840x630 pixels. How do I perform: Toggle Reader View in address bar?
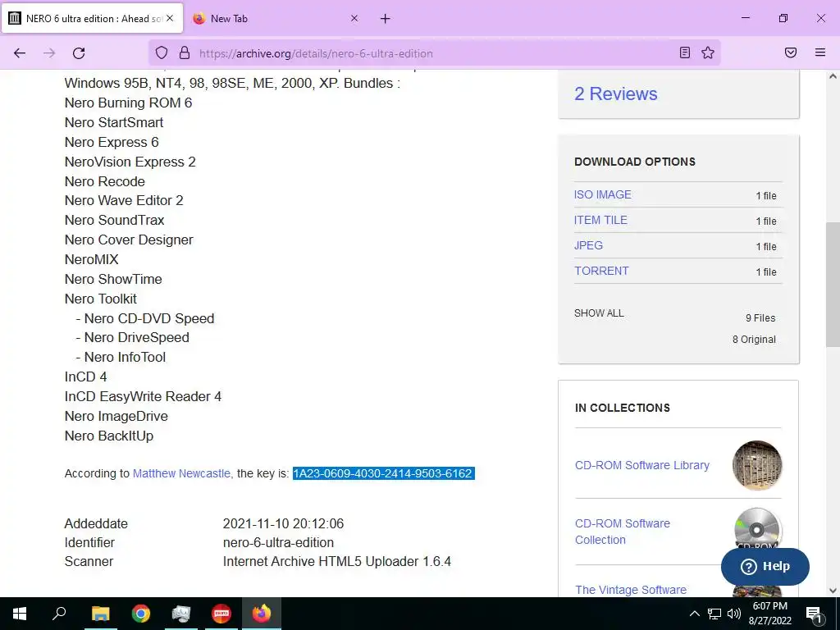pyautogui.click(x=685, y=52)
